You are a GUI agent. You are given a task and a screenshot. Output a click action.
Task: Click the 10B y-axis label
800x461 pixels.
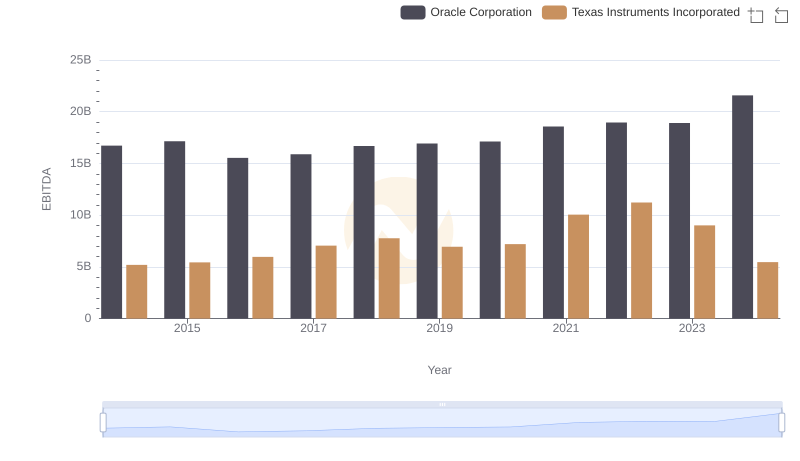click(x=81, y=215)
